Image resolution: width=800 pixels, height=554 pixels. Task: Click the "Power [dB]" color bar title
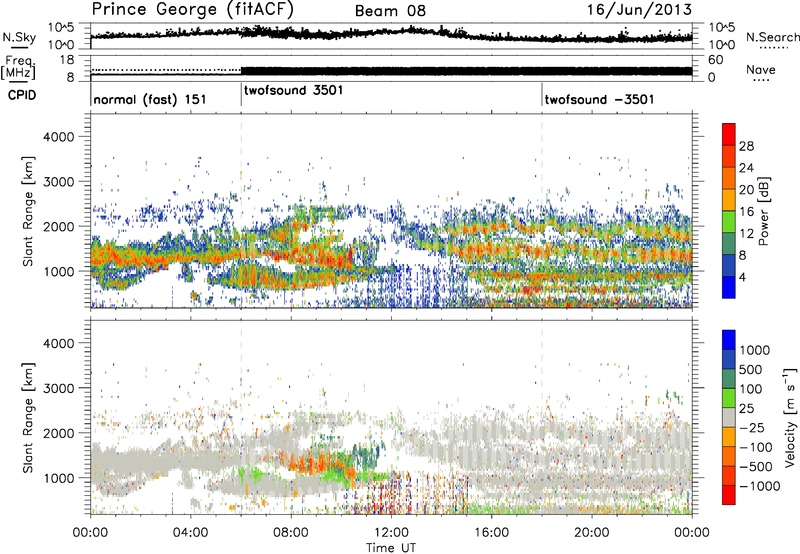[x=764, y=211]
